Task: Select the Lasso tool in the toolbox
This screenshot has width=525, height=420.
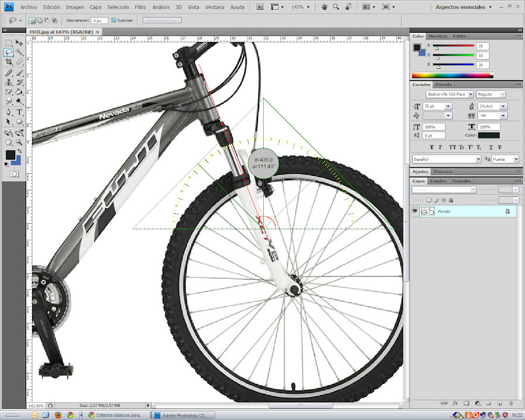Action: pos(9,52)
